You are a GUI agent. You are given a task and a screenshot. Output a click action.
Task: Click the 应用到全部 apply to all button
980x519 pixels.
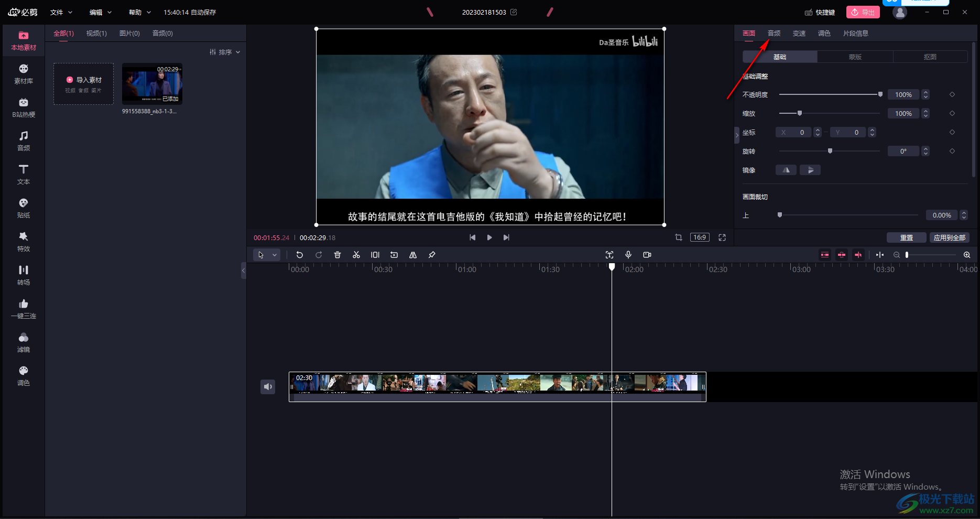tap(950, 237)
